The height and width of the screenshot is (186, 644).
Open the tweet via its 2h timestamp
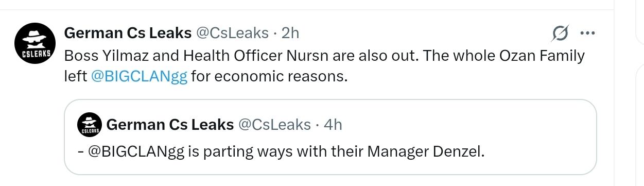pyautogui.click(x=290, y=33)
